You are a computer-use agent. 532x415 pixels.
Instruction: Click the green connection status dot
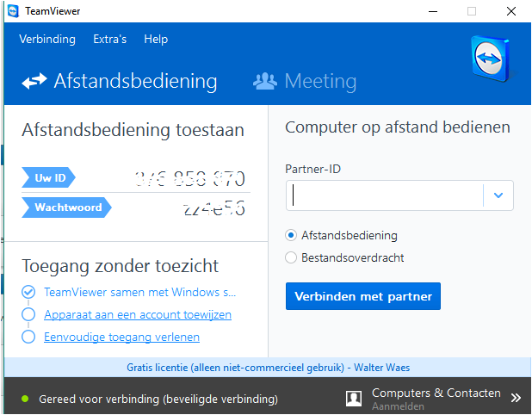pos(25,399)
